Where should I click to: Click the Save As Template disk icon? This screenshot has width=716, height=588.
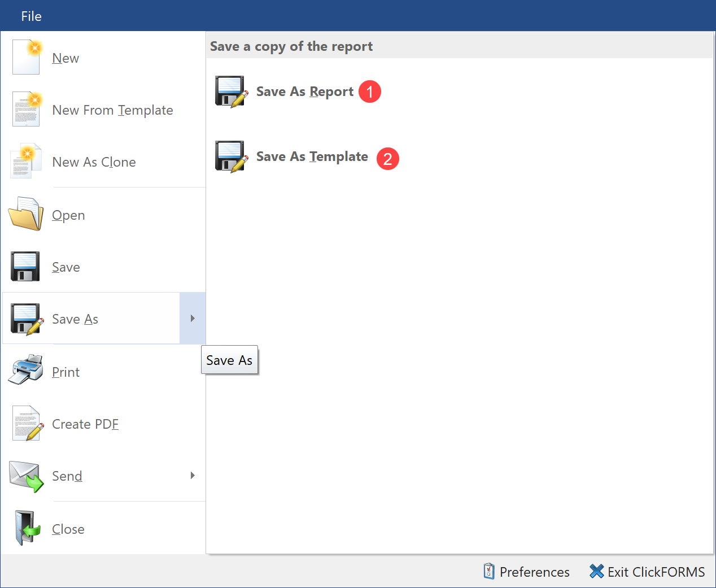(x=230, y=156)
